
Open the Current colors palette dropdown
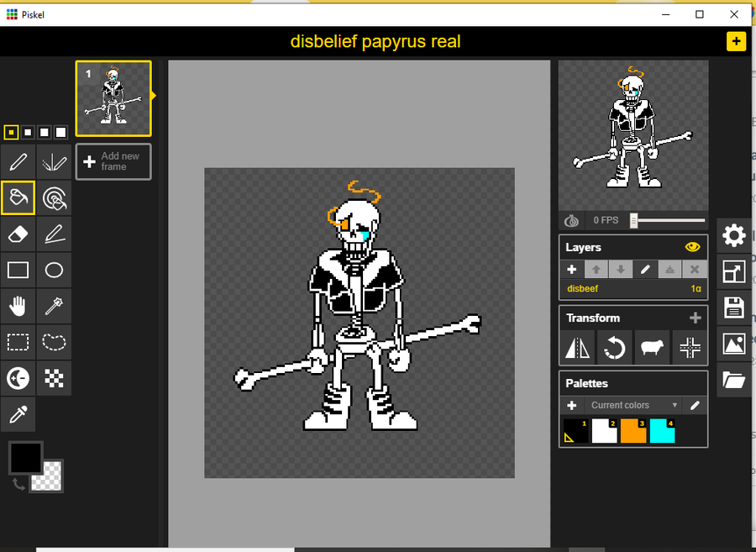(x=633, y=406)
